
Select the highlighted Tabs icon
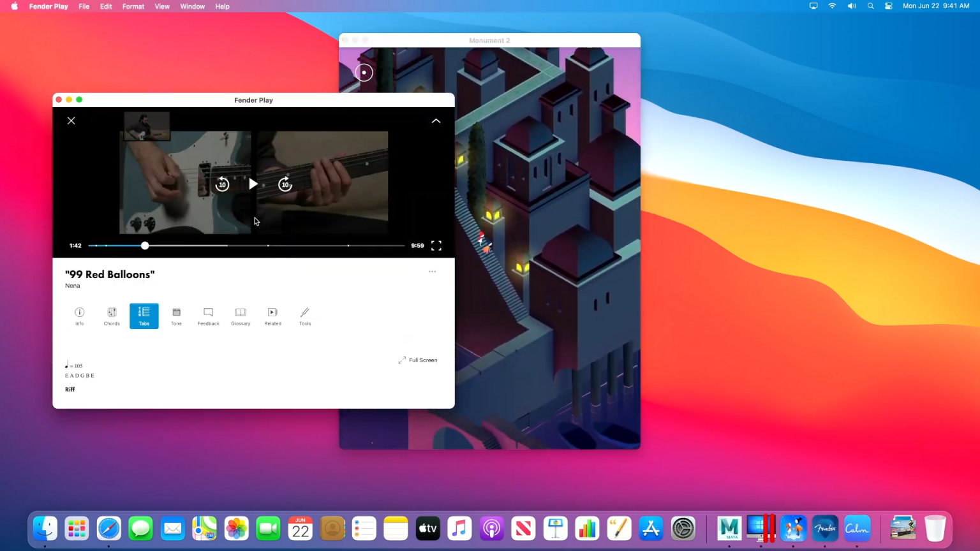144,316
